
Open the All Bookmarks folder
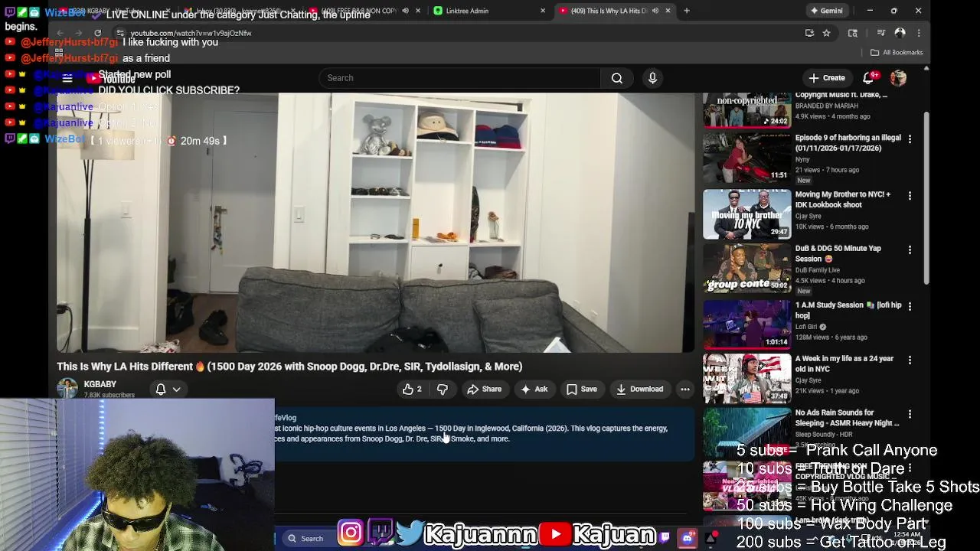coord(897,52)
